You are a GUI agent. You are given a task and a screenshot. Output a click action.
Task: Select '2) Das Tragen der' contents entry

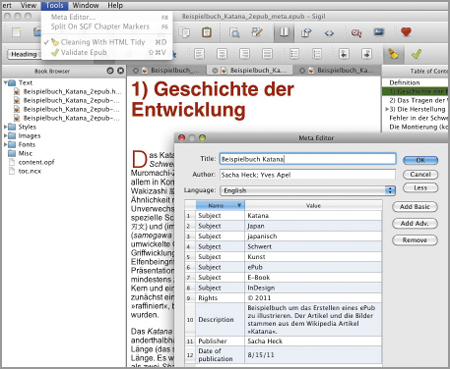click(417, 100)
